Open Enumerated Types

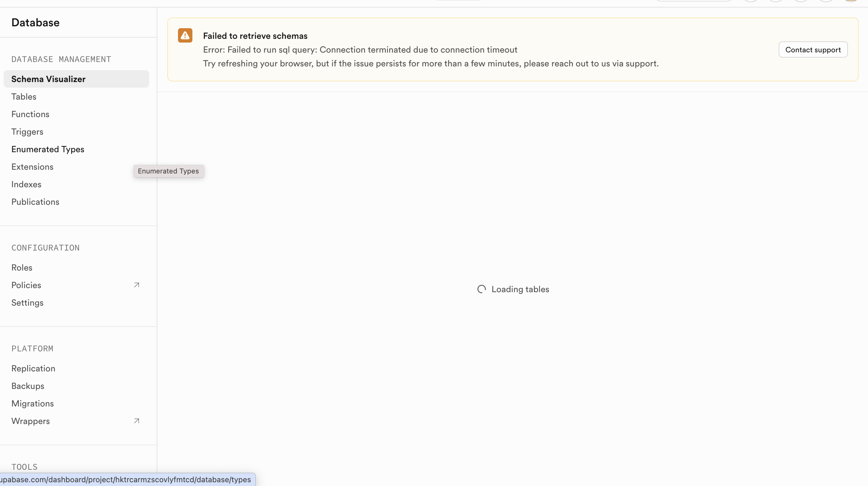[x=48, y=149]
